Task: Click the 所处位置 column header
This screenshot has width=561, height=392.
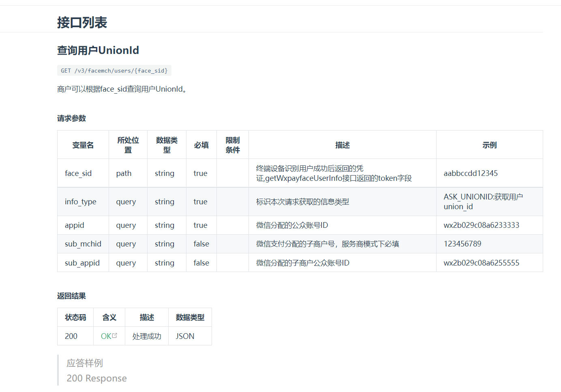Action: tap(128, 145)
